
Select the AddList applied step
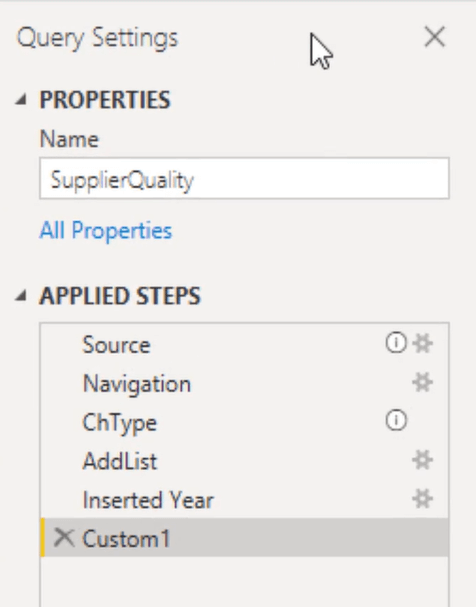point(244,461)
